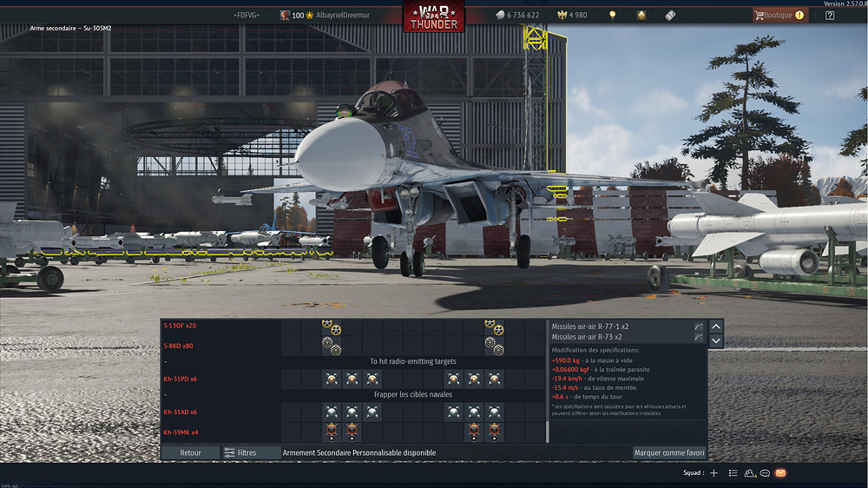Viewport: 868px width, 488px height.
Task: Open the player avatar profile icon
Action: (285, 16)
